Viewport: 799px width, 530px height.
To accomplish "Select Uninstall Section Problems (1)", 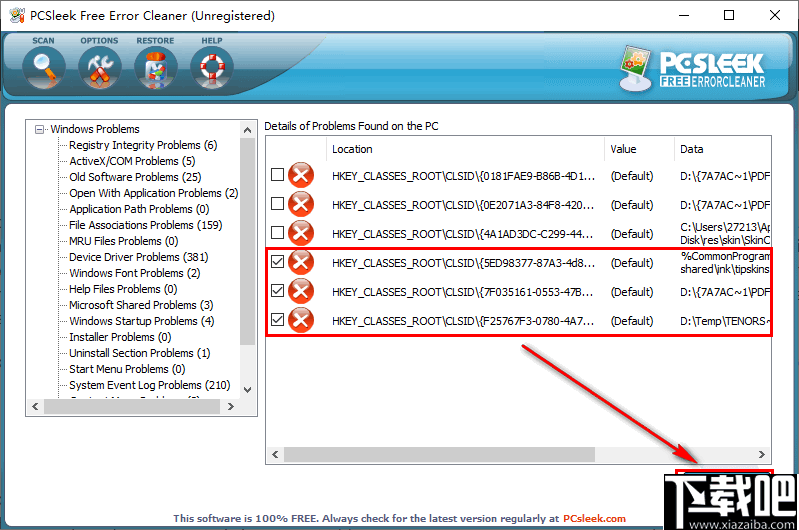I will pos(140,353).
